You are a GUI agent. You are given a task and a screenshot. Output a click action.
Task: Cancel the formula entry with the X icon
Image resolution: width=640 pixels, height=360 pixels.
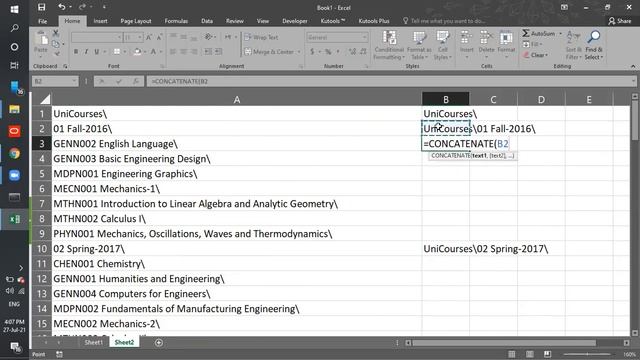pos(102,81)
